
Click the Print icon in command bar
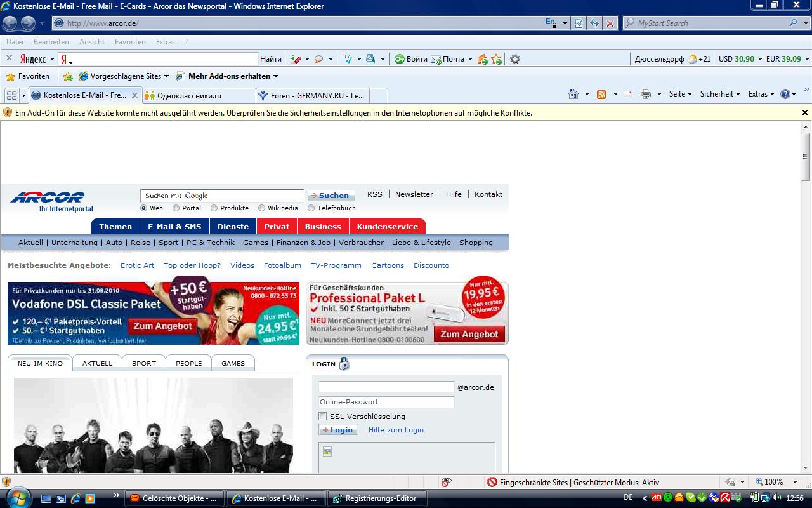646,94
